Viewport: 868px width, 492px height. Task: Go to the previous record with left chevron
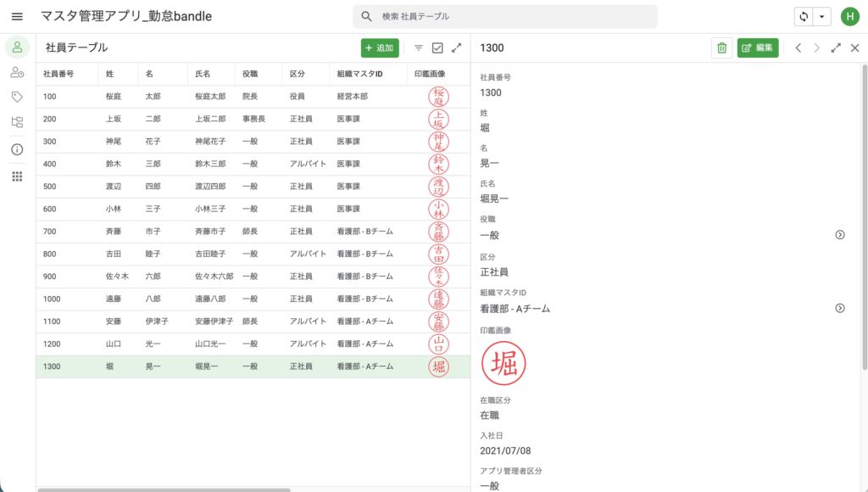click(x=798, y=48)
